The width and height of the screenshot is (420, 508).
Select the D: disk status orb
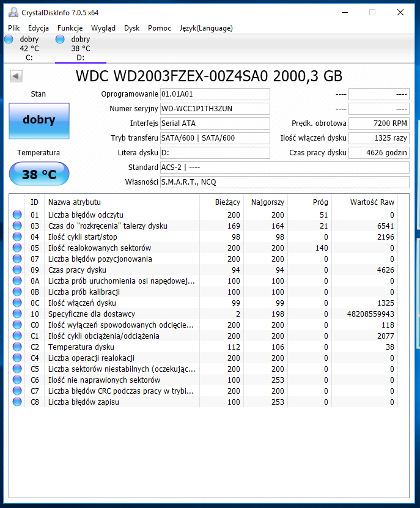coord(60,39)
